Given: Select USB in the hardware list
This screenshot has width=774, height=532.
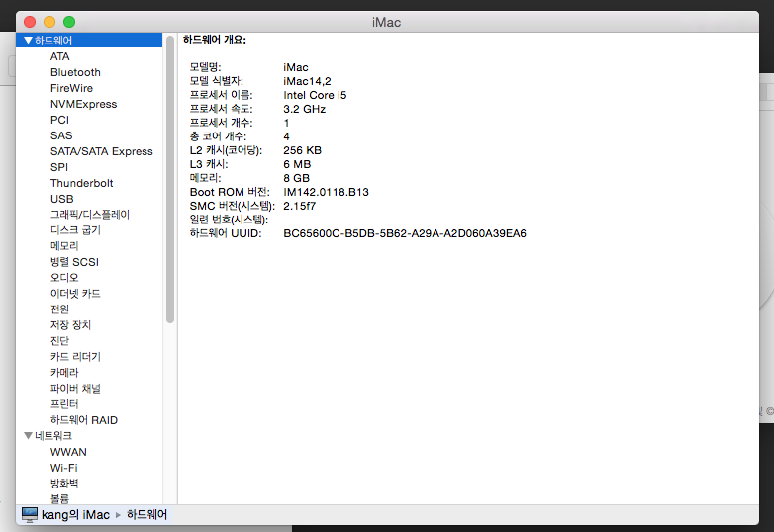Looking at the screenshot, I should point(61,199).
